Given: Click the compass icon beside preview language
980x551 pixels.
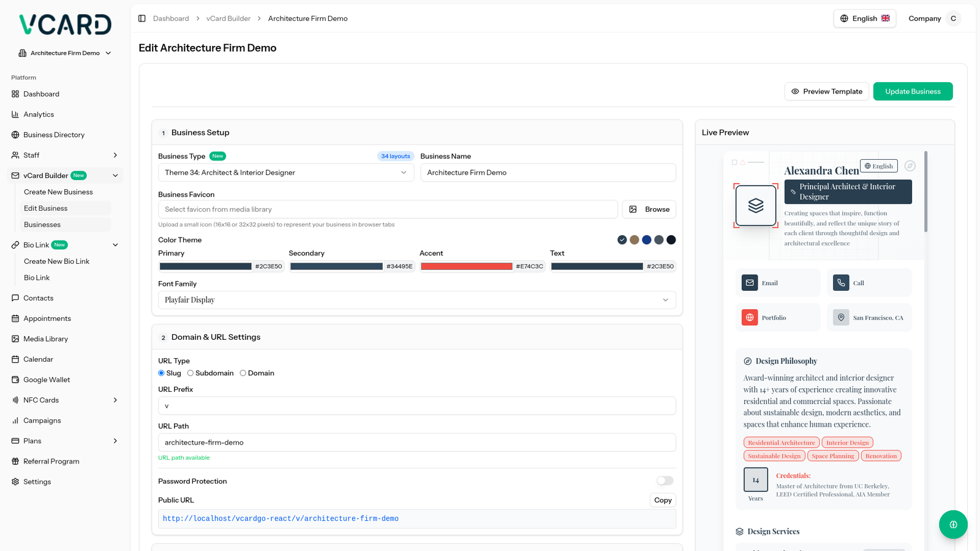Looking at the screenshot, I should point(910,166).
